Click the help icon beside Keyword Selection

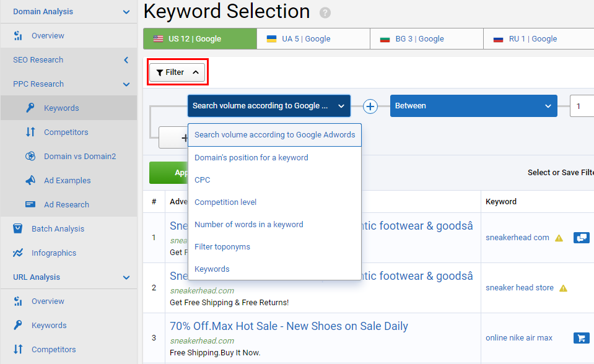pyautogui.click(x=325, y=13)
